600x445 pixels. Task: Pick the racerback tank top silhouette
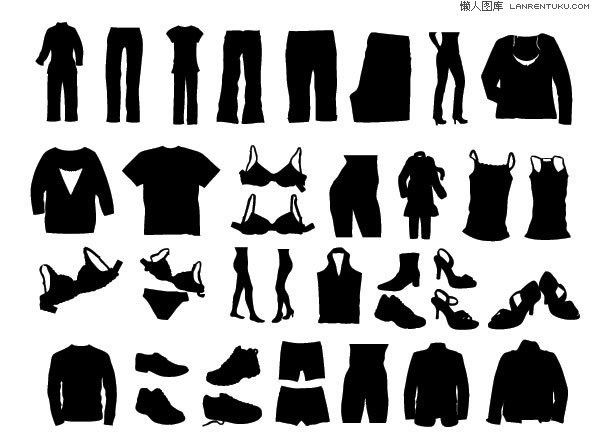click(x=548, y=197)
